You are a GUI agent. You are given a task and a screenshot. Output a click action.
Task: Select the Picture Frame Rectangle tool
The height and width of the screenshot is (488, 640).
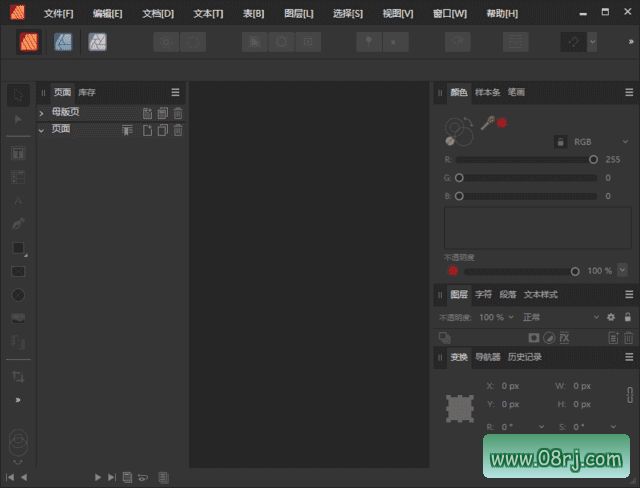tap(18, 271)
